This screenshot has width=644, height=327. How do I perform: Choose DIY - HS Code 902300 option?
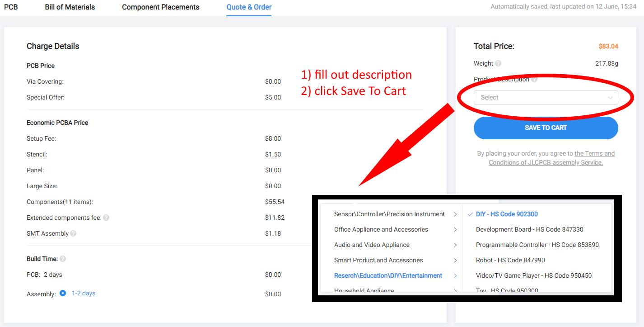pyautogui.click(x=507, y=214)
